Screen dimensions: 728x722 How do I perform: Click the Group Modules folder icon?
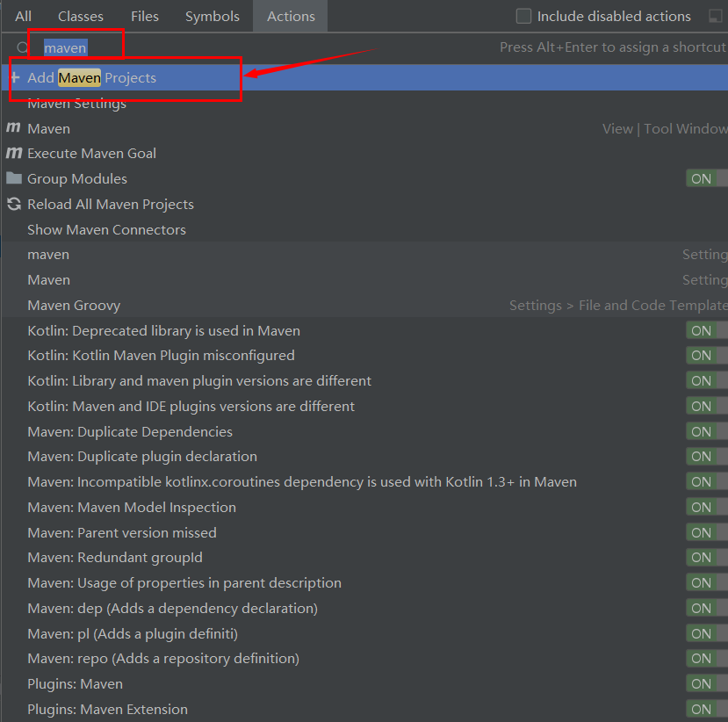14,177
